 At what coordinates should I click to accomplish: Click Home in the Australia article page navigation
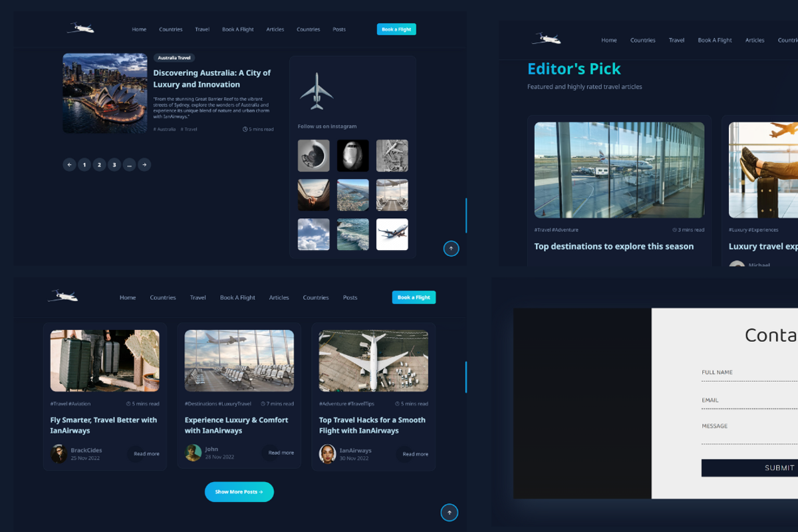(139, 29)
